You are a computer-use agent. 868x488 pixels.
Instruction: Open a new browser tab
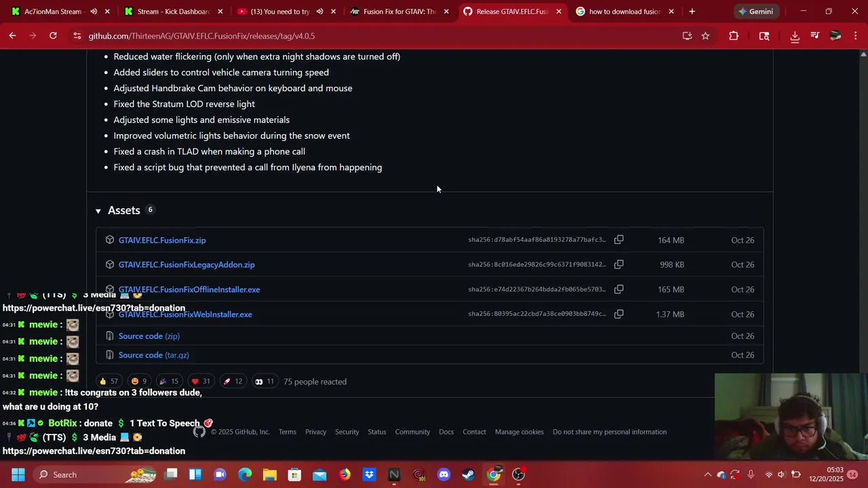[692, 12]
